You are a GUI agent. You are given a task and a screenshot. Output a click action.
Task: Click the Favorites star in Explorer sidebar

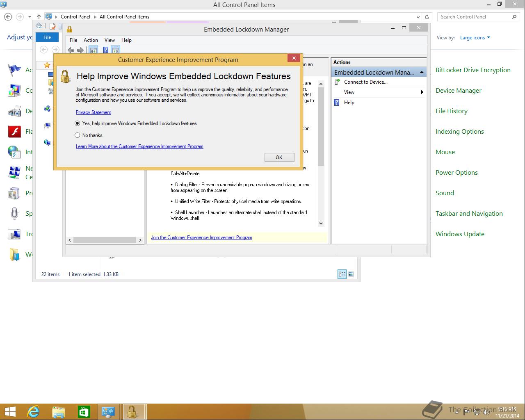pos(47,65)
